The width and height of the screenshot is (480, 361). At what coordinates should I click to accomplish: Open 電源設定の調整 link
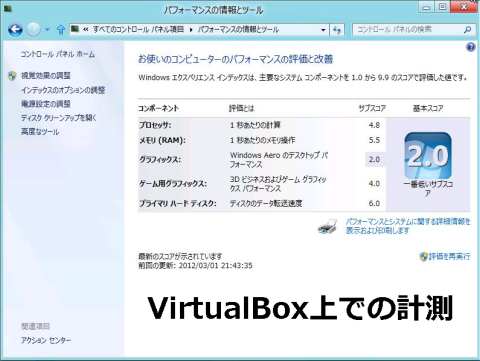(x=46, y=104)
